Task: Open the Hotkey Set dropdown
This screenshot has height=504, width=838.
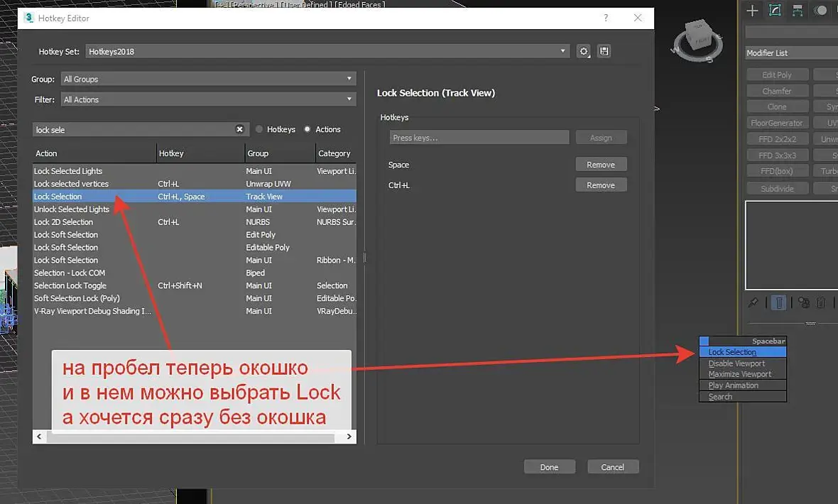Action: point(327,51)
